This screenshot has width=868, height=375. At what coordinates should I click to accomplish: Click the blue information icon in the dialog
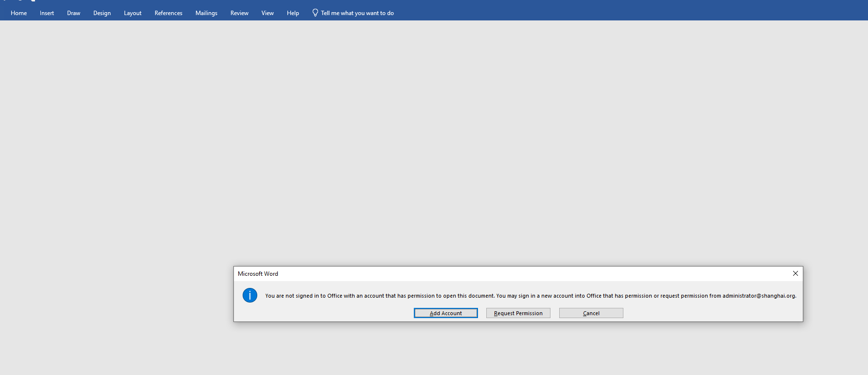(249, 295)
